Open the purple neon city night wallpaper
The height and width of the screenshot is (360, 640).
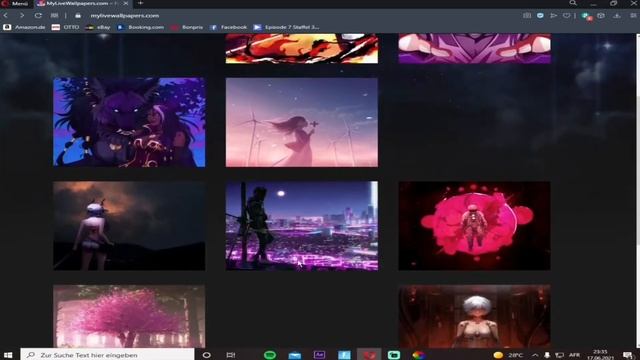coord(302,226)
